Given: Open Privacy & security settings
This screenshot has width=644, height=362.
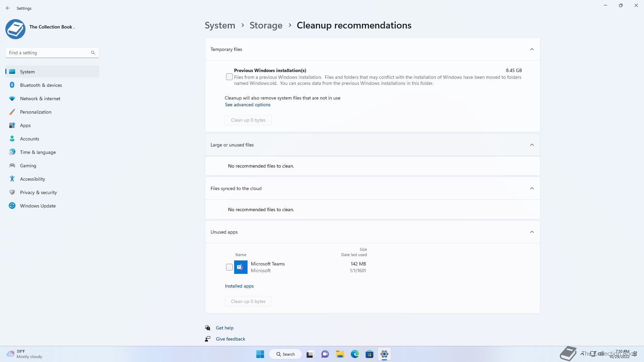Looking at the screenshot, I should pyautogui.click(x=52, y=192).
